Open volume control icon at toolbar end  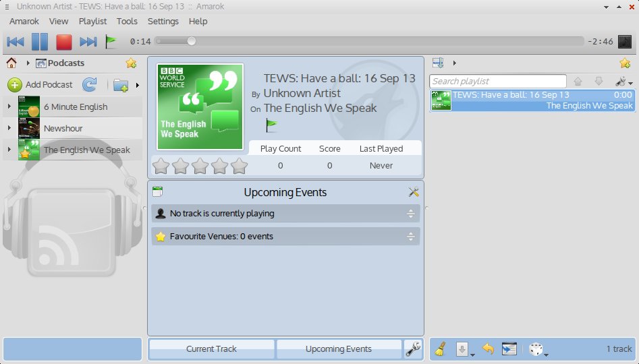(625, 41)
